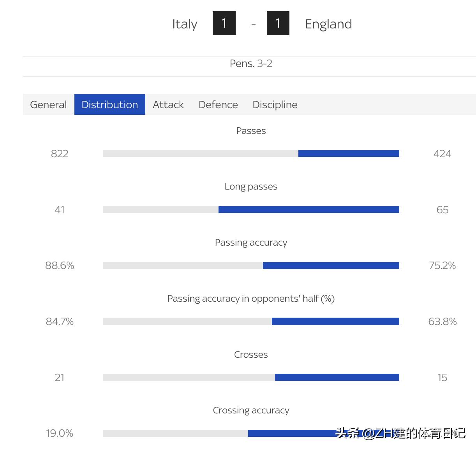Select the Distribution tab
476x450 pixels.
click(x=109, y=105)
